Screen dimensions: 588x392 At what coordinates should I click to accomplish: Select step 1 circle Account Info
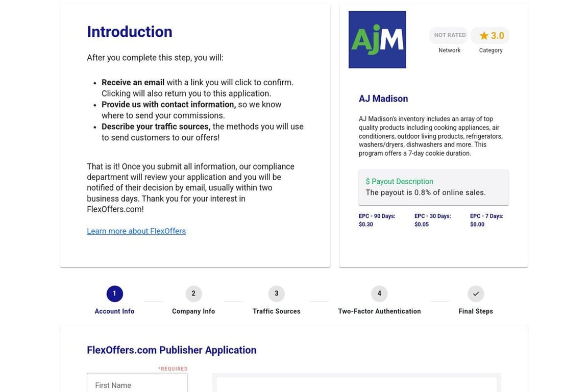pyautogui.click(x=115, y=293)
